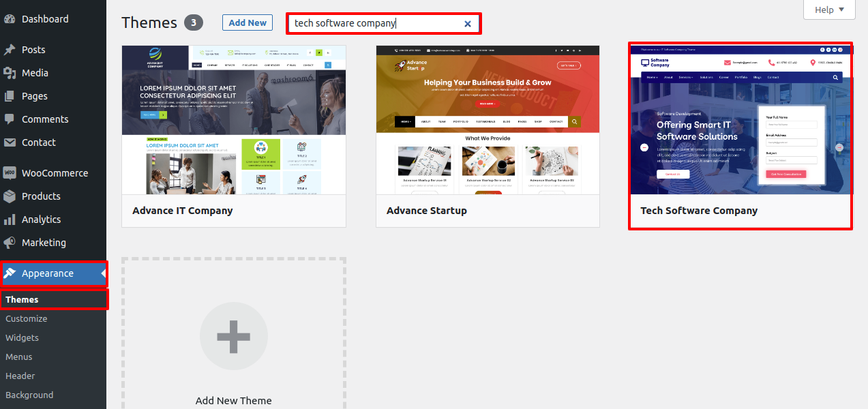Click the WooCommerce logo icon
Image resolution: width=868 pixels, height=409 pixels.
(x=10, y=173)
